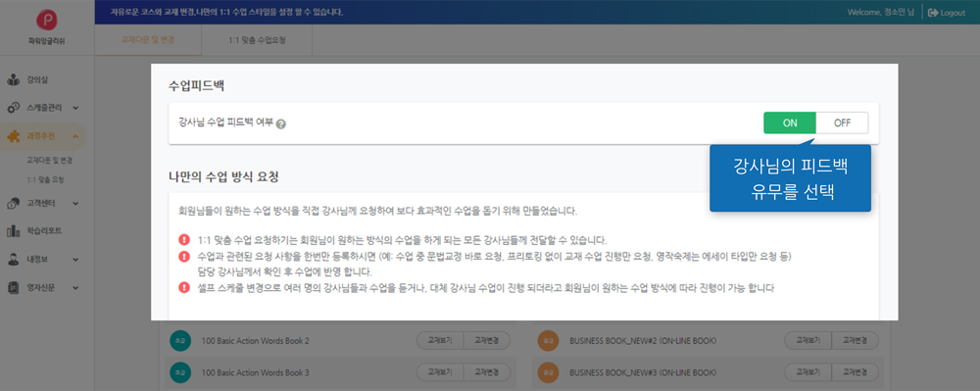Expand the 영자신문 chevron
980x391 pixels.
pos(75,287)
